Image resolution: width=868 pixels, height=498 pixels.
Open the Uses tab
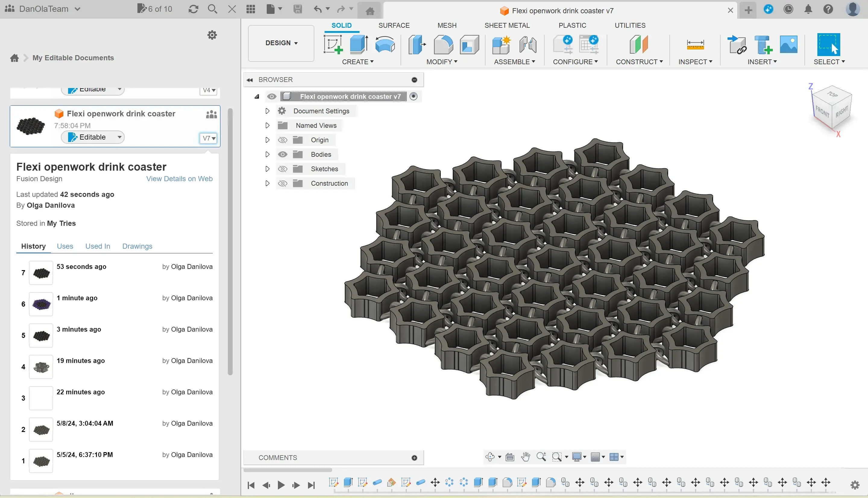[x=65, y=246]
